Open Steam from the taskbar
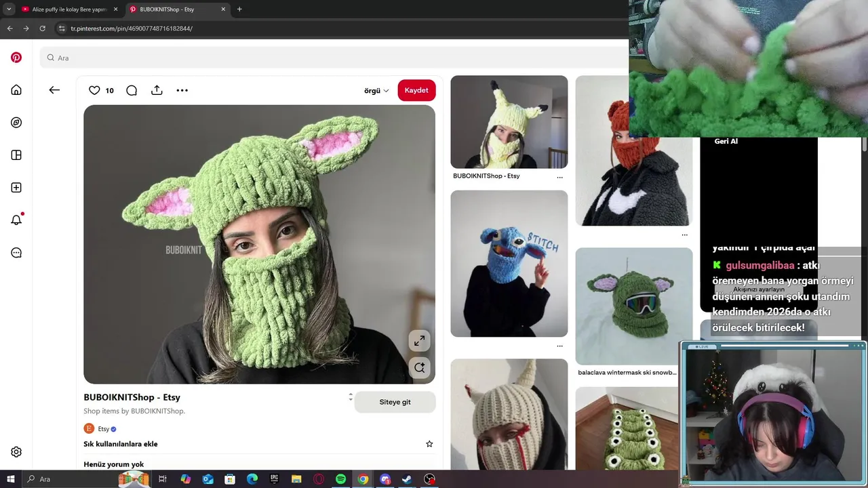868x488 pixels. 407,479
